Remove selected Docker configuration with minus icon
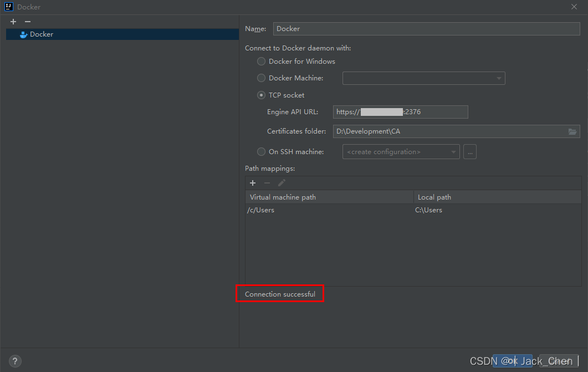588x372 pixels. [27, 22]
